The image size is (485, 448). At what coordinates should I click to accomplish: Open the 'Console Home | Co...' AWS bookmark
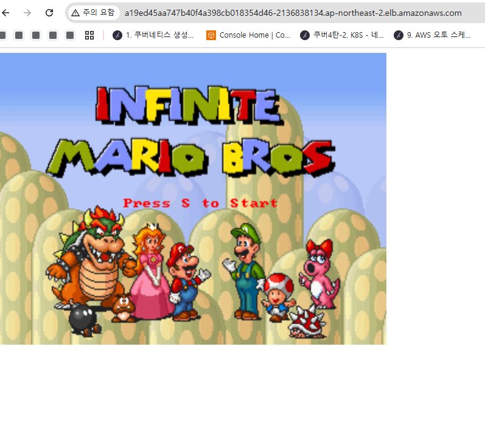(x=248, y=35)
